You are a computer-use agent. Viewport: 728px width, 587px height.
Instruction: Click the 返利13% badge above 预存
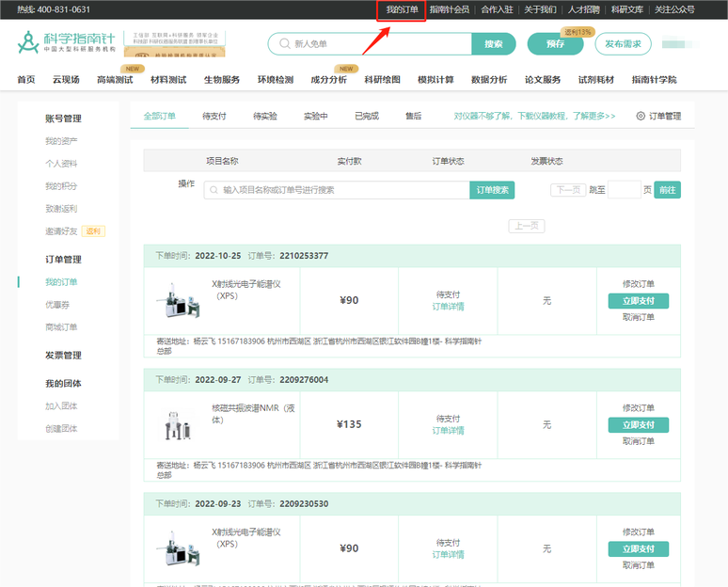pyautogui.click(x=578, y=32)
